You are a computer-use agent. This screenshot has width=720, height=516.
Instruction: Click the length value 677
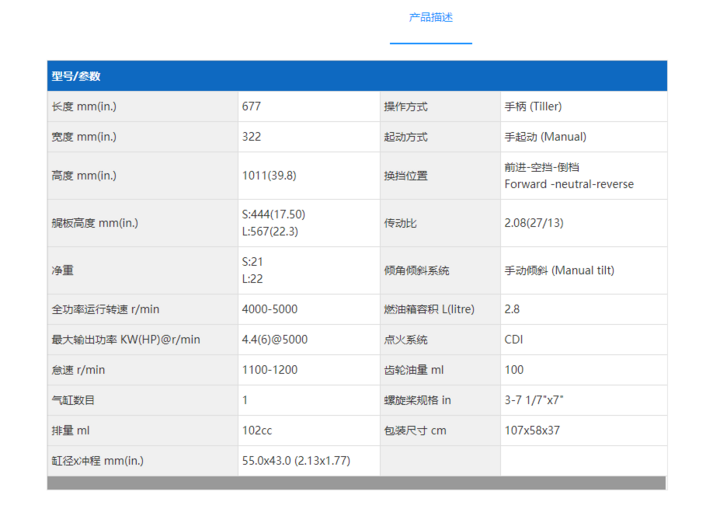point(252,107)
